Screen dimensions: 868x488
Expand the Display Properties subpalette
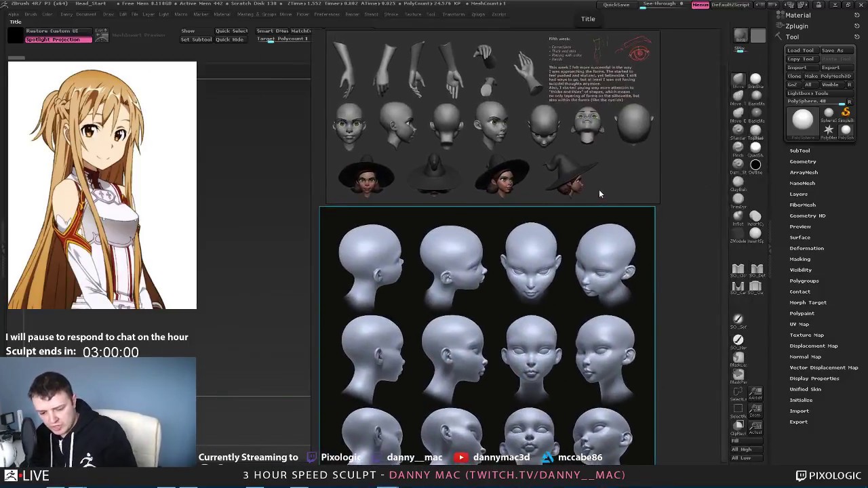click(814, 378)
